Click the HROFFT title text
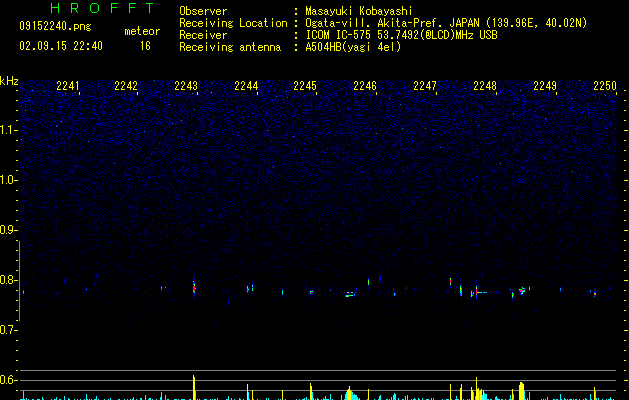The width and height of the screenshot is (629, 400). 103,8
